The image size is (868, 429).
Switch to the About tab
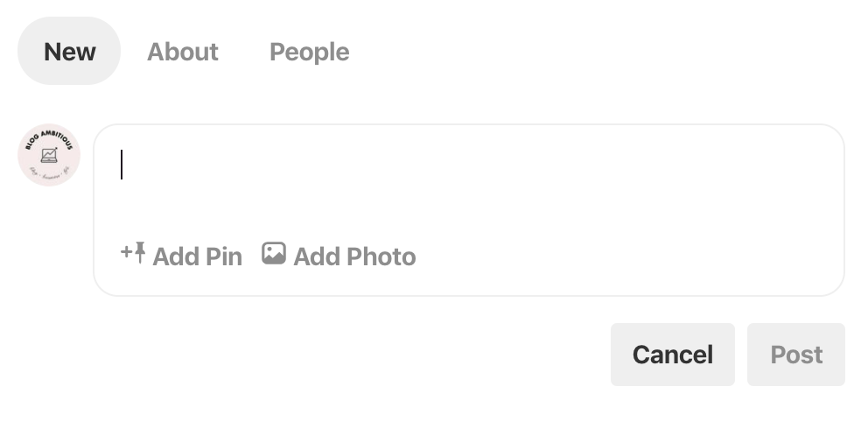click(183, 52)
